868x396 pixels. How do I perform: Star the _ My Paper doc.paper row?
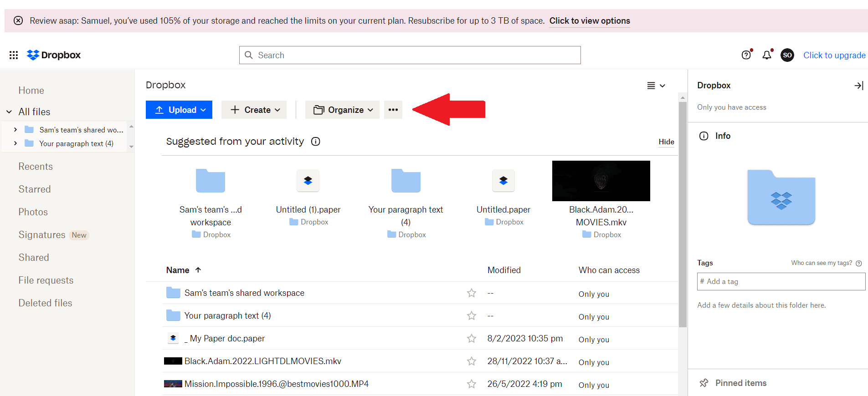[472, 339]
